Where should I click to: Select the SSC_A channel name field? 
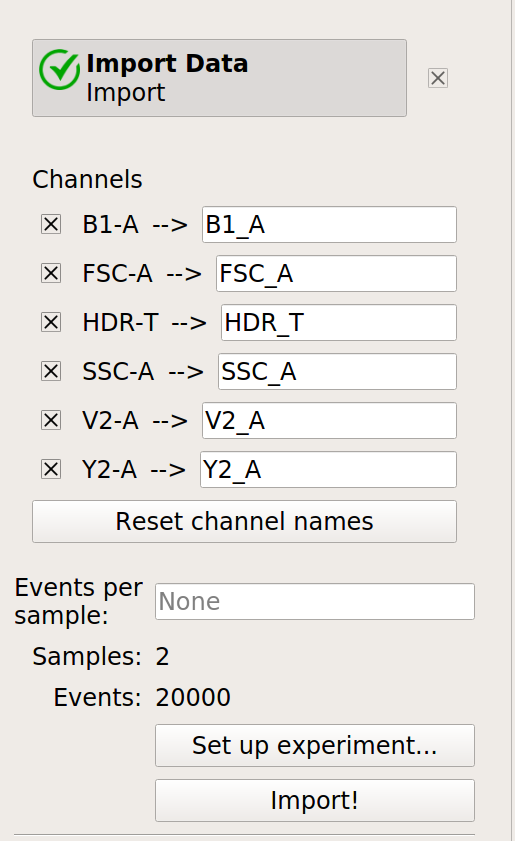pyautogui.click(x=337, y=371)
